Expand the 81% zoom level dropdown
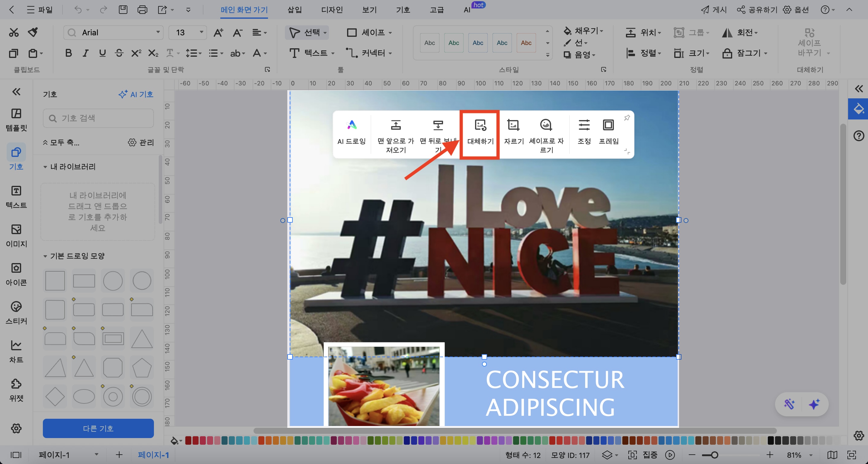Image resolution: width=868 pixels, height=464 pixels. 811,455
